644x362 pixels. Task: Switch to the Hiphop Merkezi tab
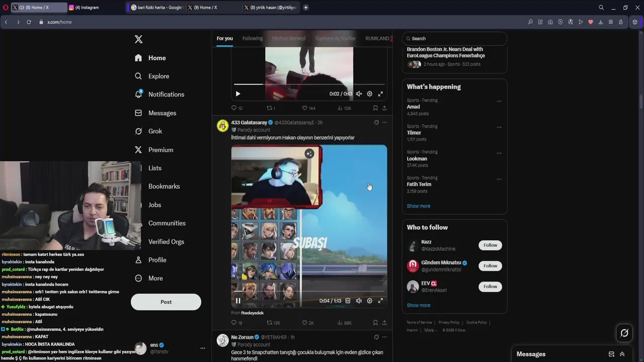(x=289, y=38)
